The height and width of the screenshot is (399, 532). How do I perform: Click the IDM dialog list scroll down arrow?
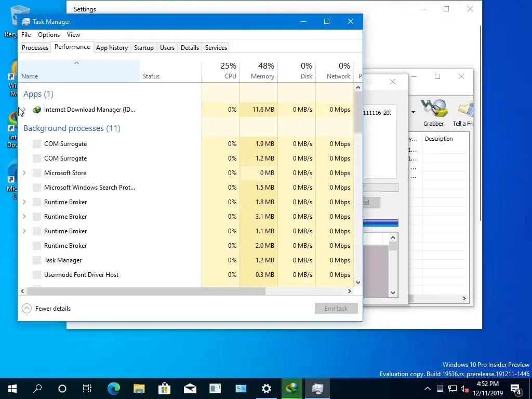[x=393, y=293]
